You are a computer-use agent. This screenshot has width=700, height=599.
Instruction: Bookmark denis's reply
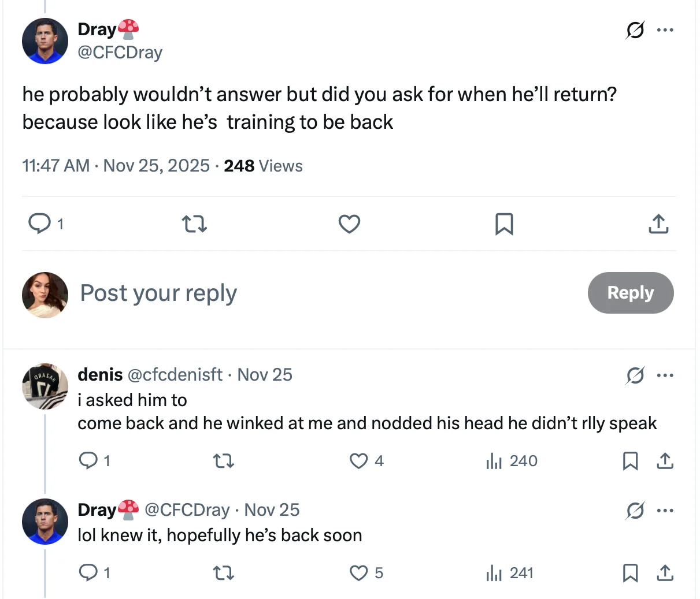click(x=630, y=461)
